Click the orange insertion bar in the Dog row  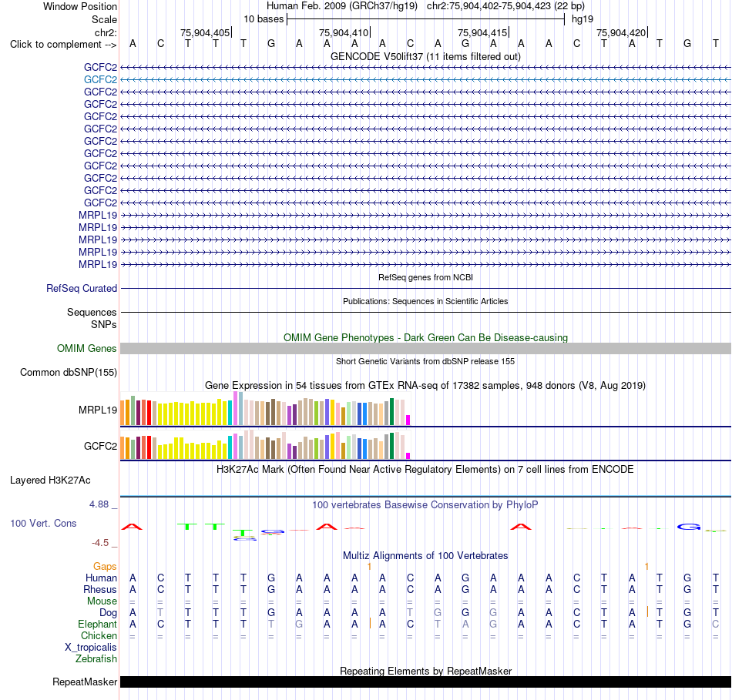click(647, 611)
